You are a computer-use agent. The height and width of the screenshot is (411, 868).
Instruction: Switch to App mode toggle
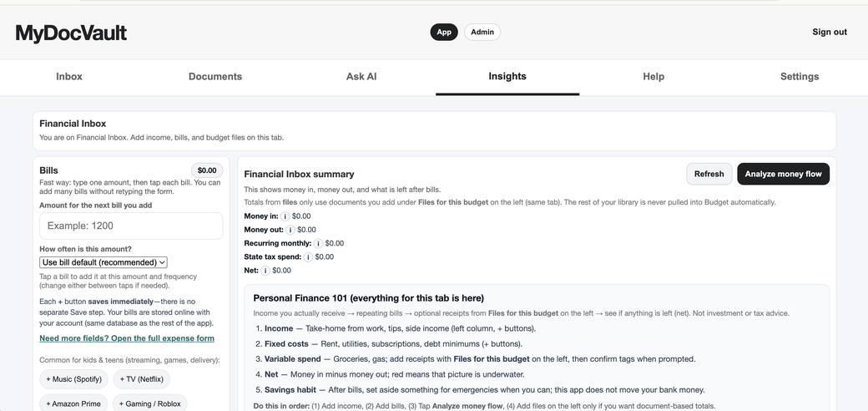pos(444,32)
